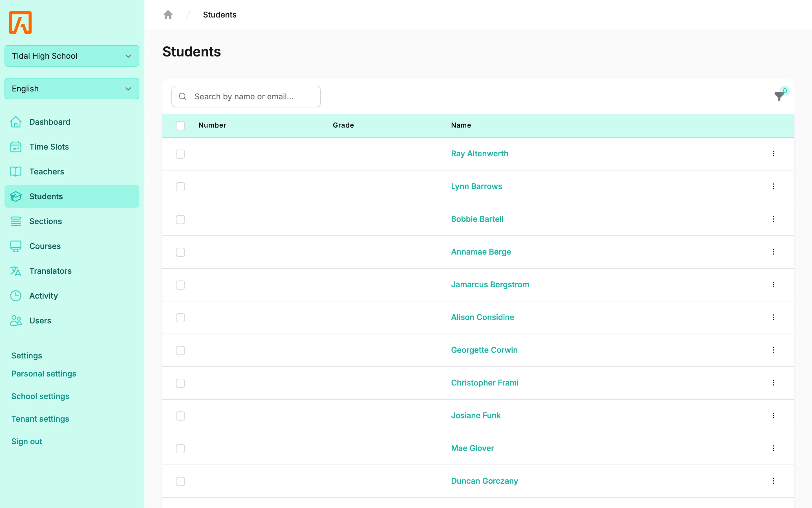Click Students breadcrumb text
The image size is (812, 508).
pos(220,15)
